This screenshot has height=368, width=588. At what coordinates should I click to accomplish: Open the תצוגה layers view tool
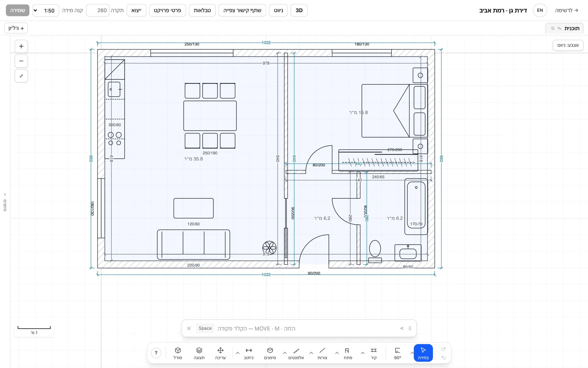(199, 353)
